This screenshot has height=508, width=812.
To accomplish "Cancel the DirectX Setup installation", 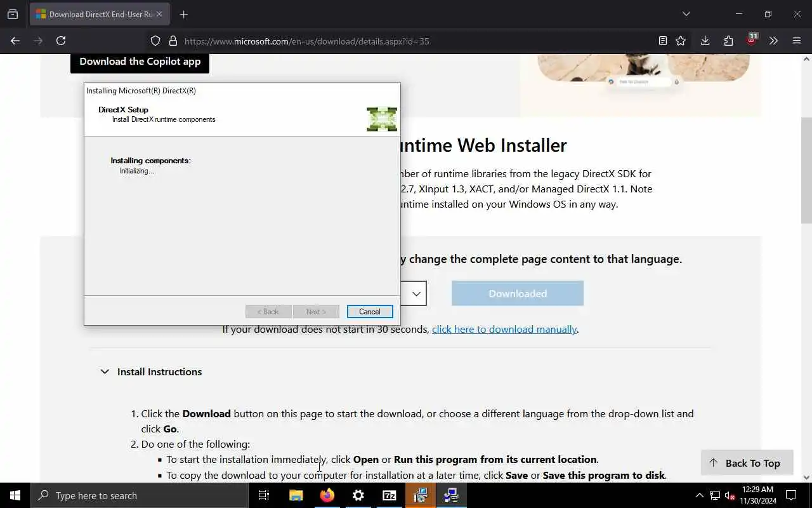I will 370,312.
